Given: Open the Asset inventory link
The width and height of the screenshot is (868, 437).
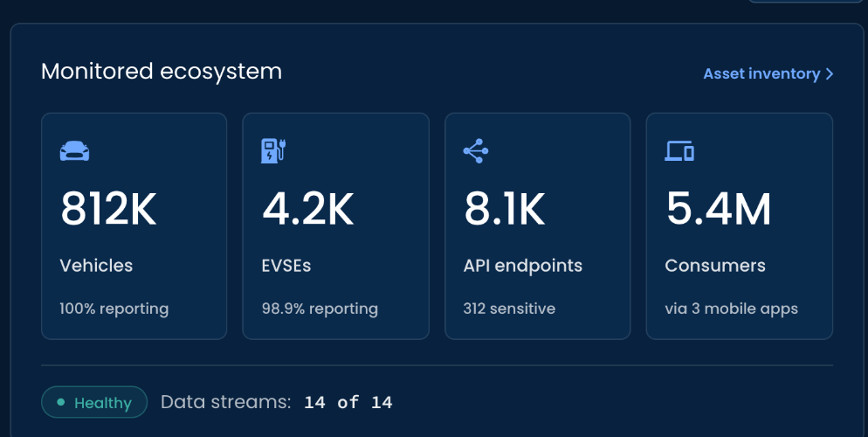Looking at the screenshot, I should [x=768, y=73].
